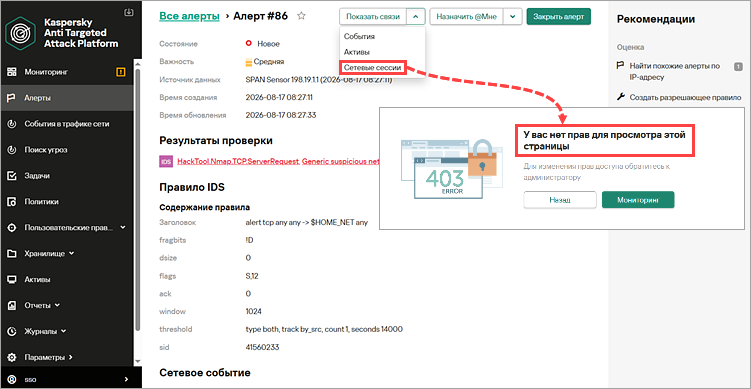
Task: Click the threshold rule value text
Action: click(x=324, y=329)
